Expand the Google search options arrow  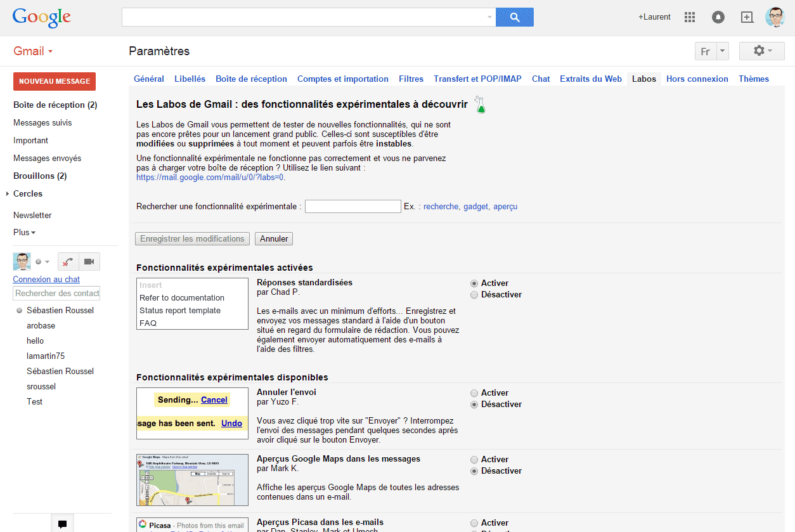pos(489,17)
